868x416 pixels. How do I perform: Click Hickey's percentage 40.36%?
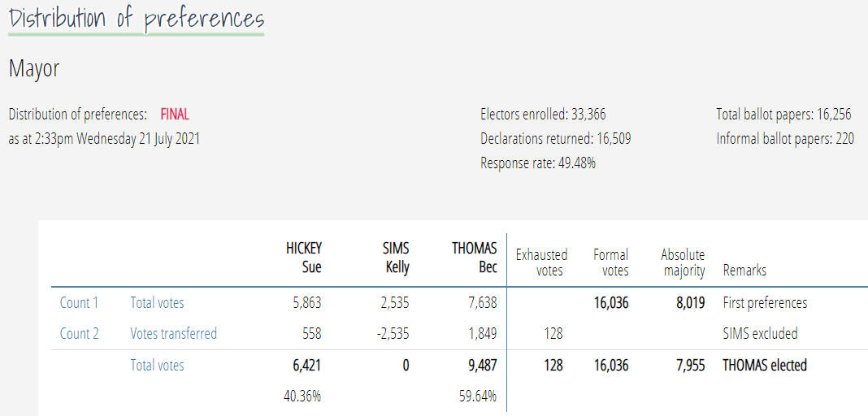click(x=304, y=396)
